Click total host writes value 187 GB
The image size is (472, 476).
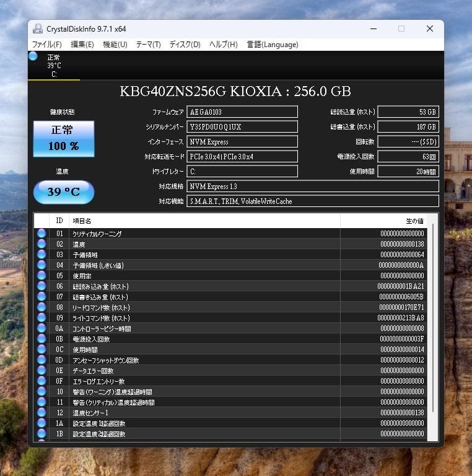[408, 126]
